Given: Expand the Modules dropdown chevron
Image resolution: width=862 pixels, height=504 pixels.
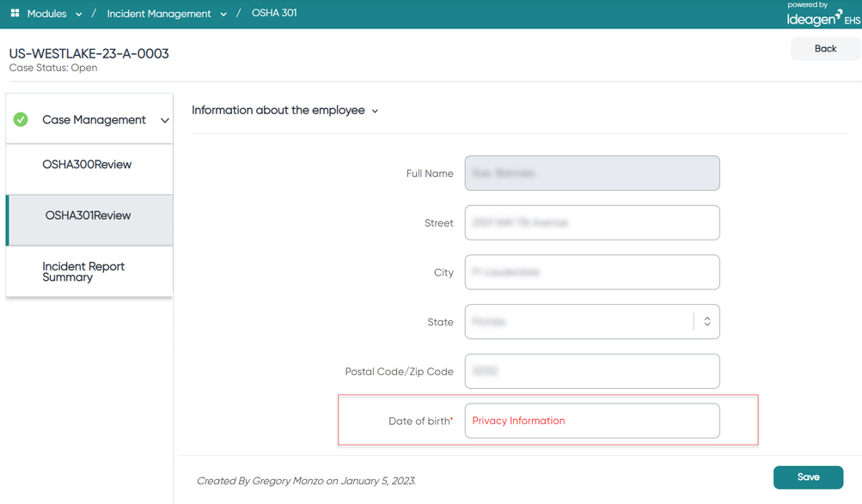Looking at the screenshot, I should [x=78, y=15].
